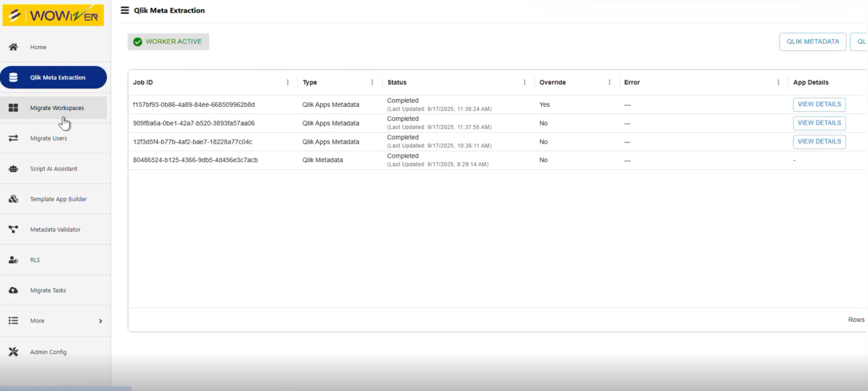The image size is (868, 391).
Task: Open Home in the sidebar
Action: point(54,47)
